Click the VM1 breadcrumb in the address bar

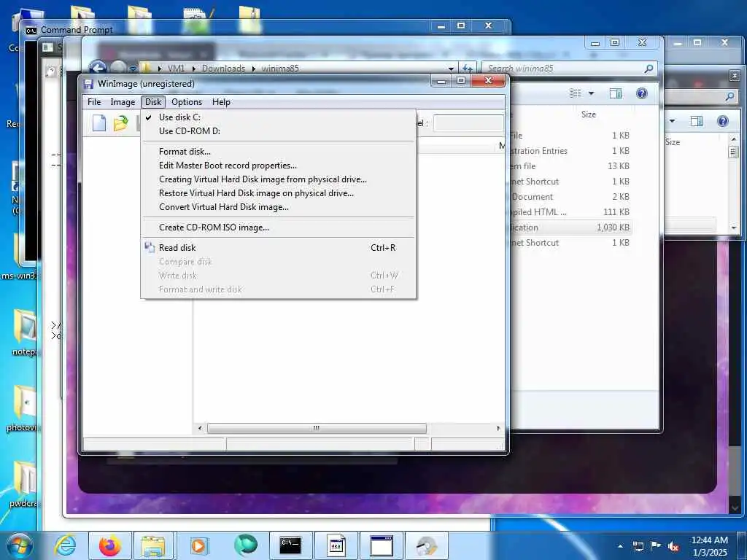click(176, 69)
